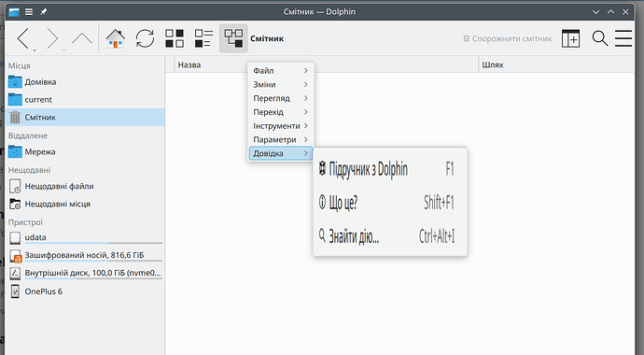Choose the Що це? help entry
This screenshot has width=644, height=355.
coord(390,202)
